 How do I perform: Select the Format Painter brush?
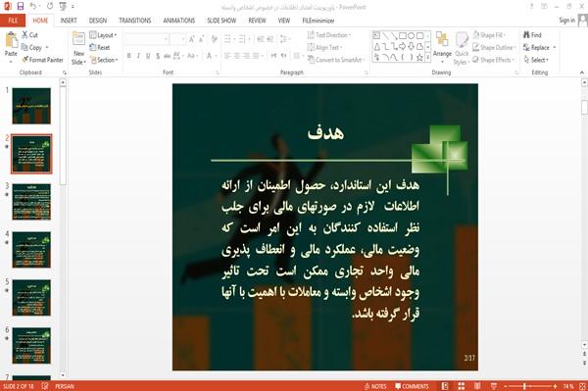(25, 60)
